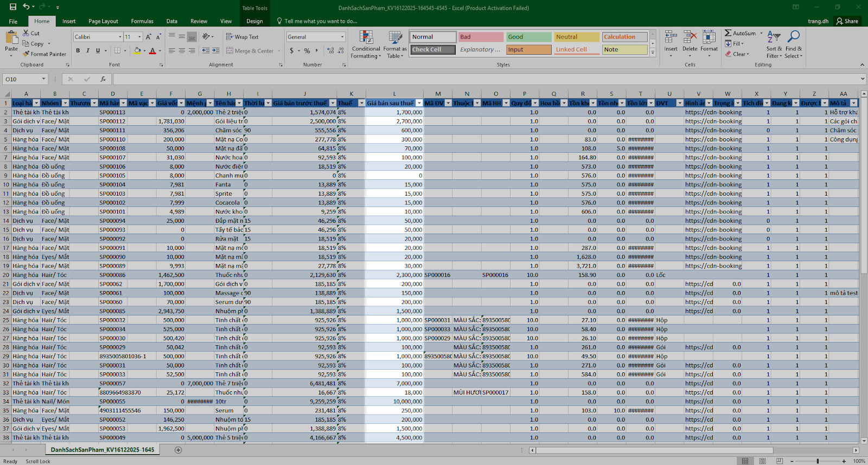
Task: Toggle Merge & Center on selection
Action: coord(250,50)
